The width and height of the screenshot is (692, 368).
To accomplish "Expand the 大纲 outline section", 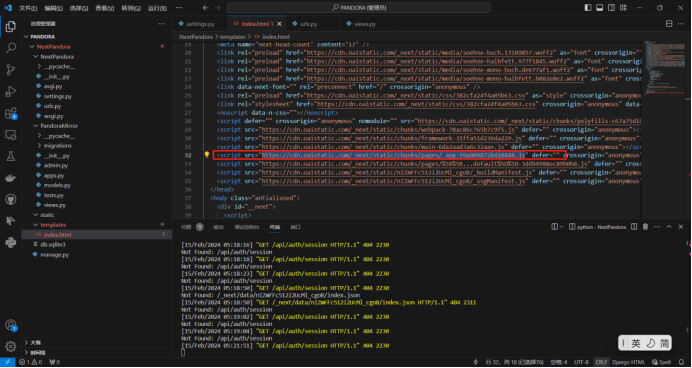I will [36, 342].
